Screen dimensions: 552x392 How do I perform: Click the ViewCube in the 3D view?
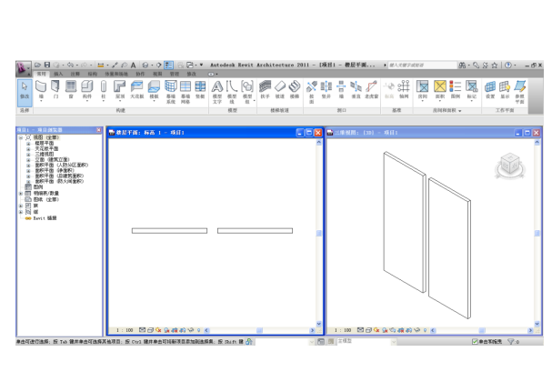pos(509,166)
